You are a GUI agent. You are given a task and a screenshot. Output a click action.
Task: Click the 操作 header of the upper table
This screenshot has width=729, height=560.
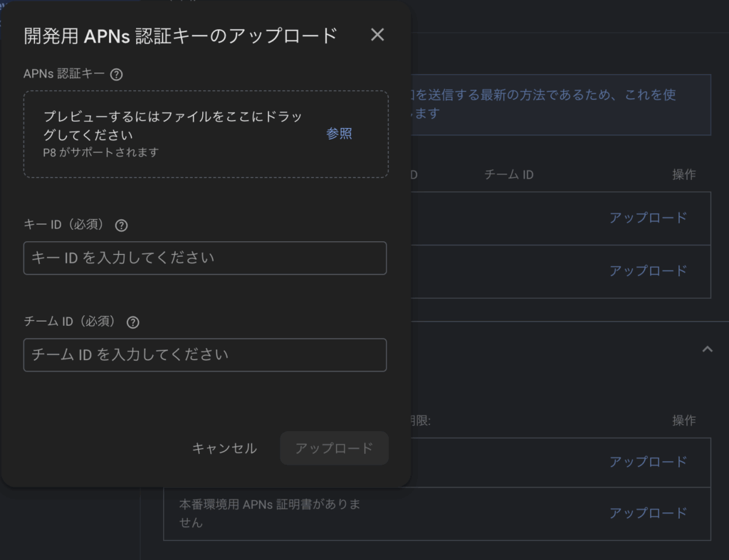(x=683, y=174)
